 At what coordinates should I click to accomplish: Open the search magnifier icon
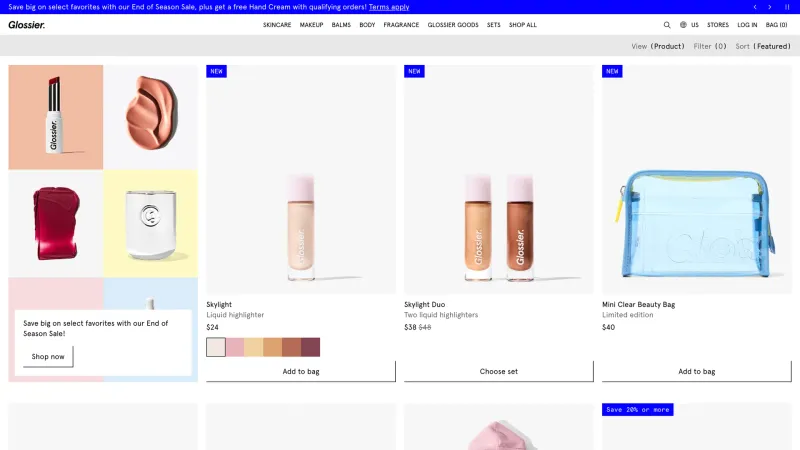tap(667, 24)
